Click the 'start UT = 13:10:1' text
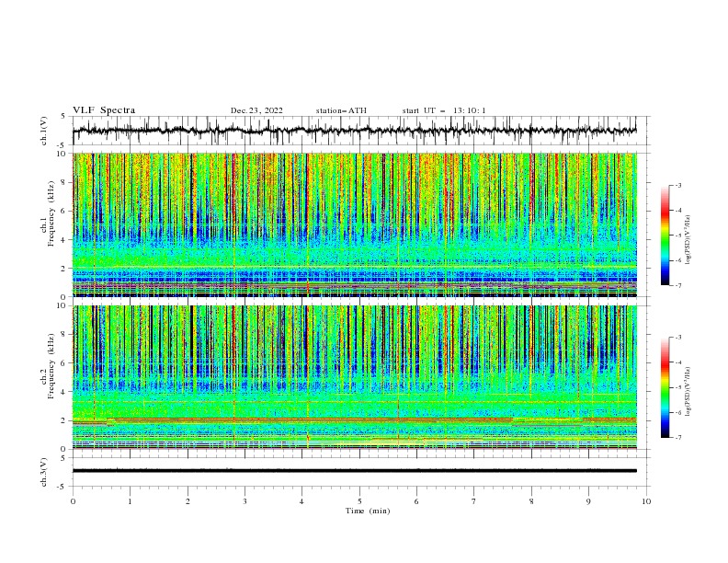This screenshot has width=728, height=563. (444, 110)
